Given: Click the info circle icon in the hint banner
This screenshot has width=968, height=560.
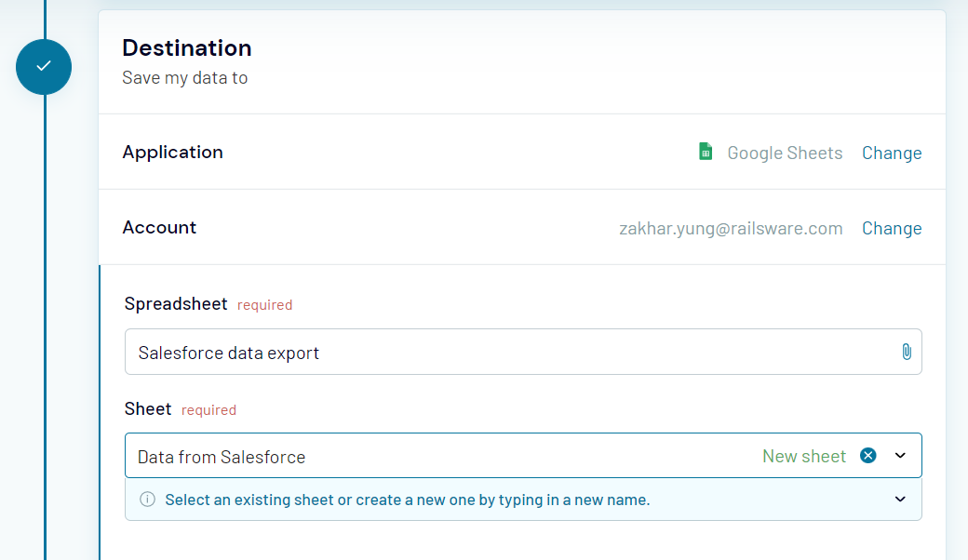Looking at the screenshot, I should (147, 500).
